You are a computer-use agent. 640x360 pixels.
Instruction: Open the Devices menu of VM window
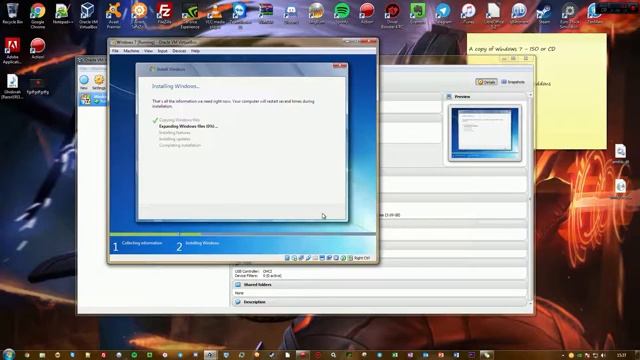[179, 51]
